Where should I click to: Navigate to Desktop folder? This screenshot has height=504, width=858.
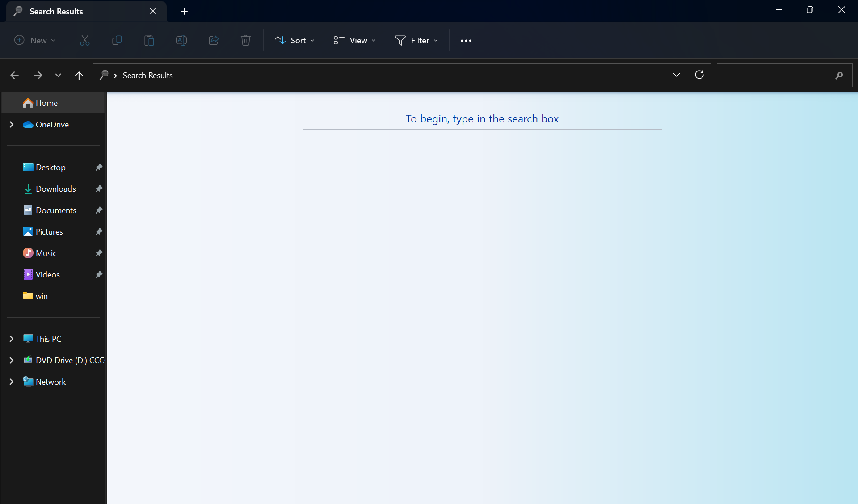(x=50, y=168)
